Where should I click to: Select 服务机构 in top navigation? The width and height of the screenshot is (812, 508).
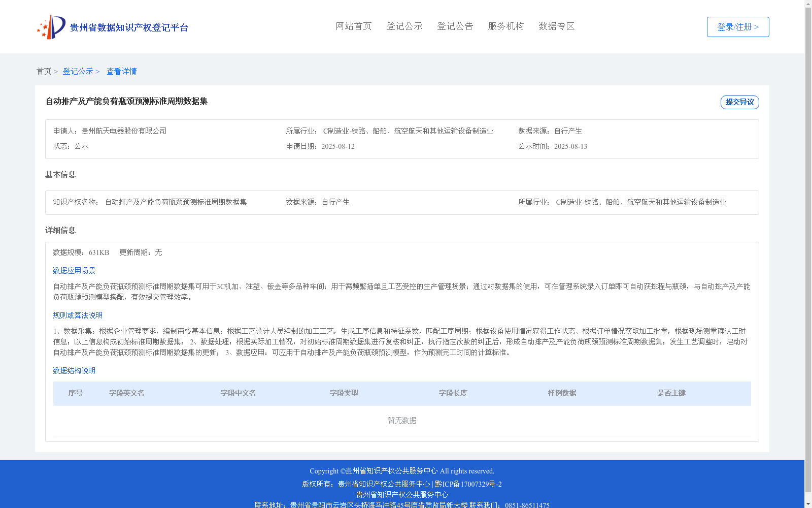506,26
